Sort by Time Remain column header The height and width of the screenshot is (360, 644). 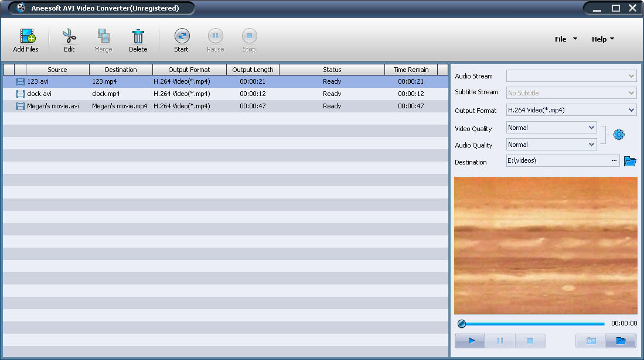click(411, 70)
